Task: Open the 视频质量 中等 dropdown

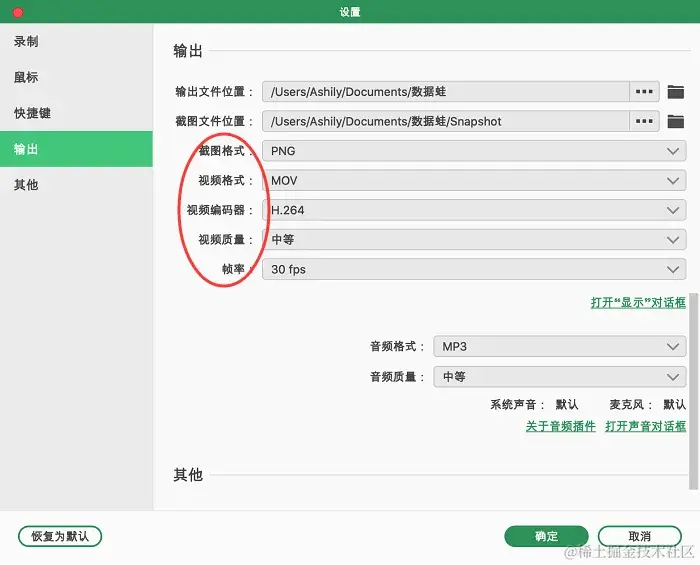Action: [474, 240]
